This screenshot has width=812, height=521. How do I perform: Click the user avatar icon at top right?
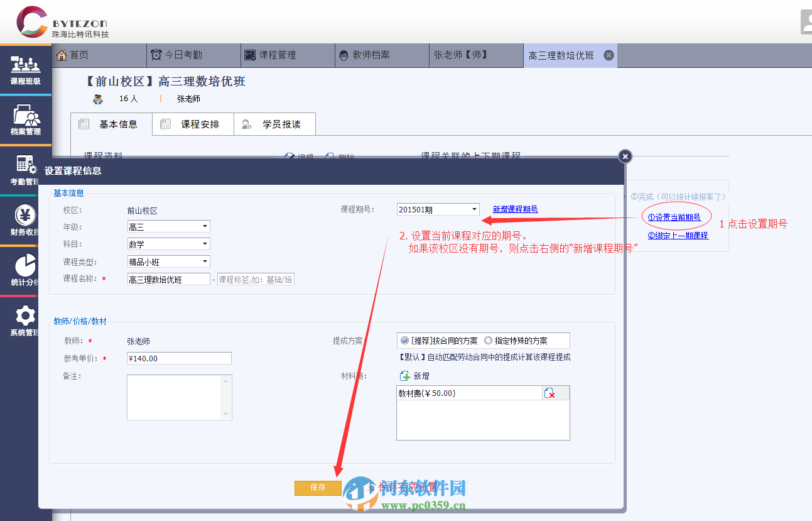(806, 22)
